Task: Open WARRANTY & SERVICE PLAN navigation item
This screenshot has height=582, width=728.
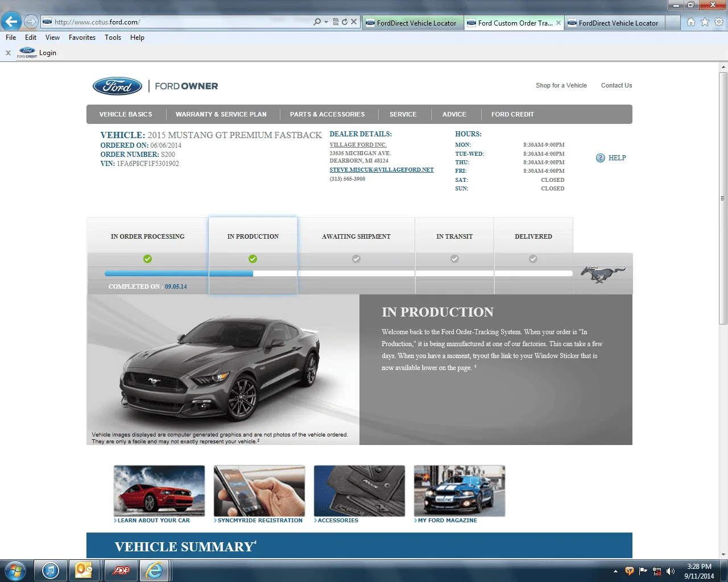Action: [x=221, y=114]
